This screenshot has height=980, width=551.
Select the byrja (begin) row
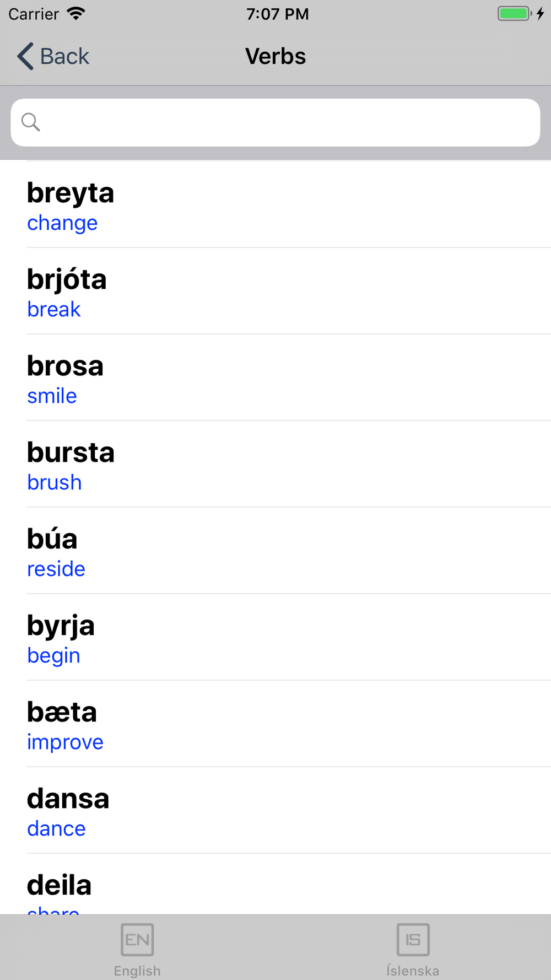275,638
